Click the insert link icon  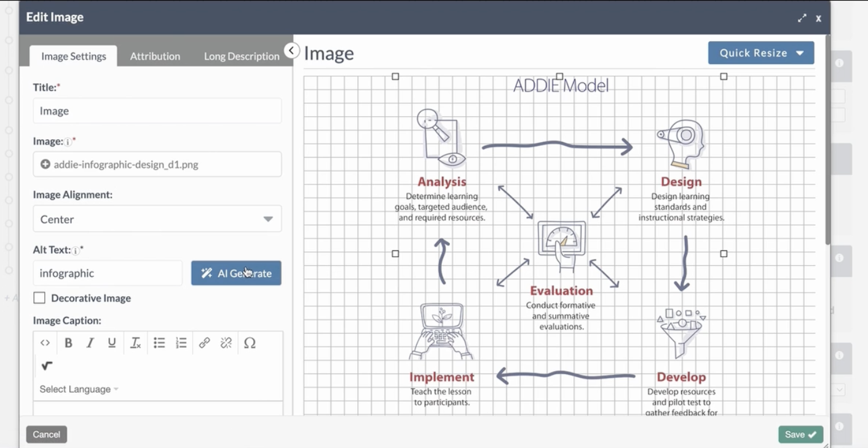pos(204,343)
